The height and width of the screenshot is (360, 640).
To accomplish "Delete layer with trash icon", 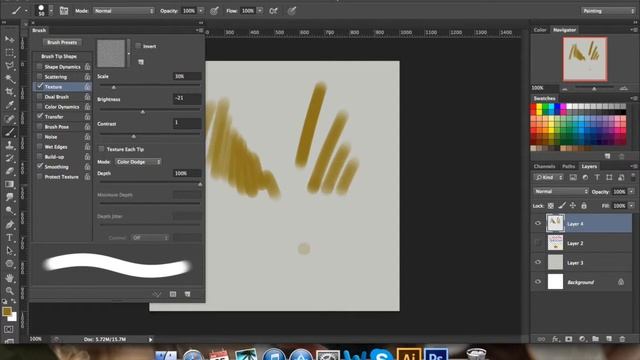I will coord(622,339).
